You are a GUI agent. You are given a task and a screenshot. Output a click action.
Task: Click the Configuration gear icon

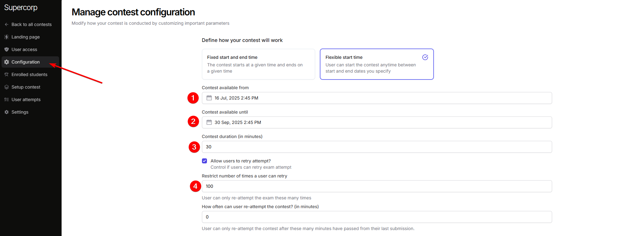click(7, 62)
